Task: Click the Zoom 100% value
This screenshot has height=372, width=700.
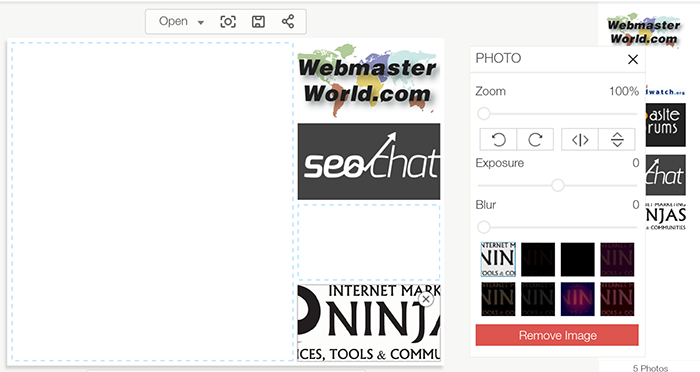Action: [x=624, y=91]
